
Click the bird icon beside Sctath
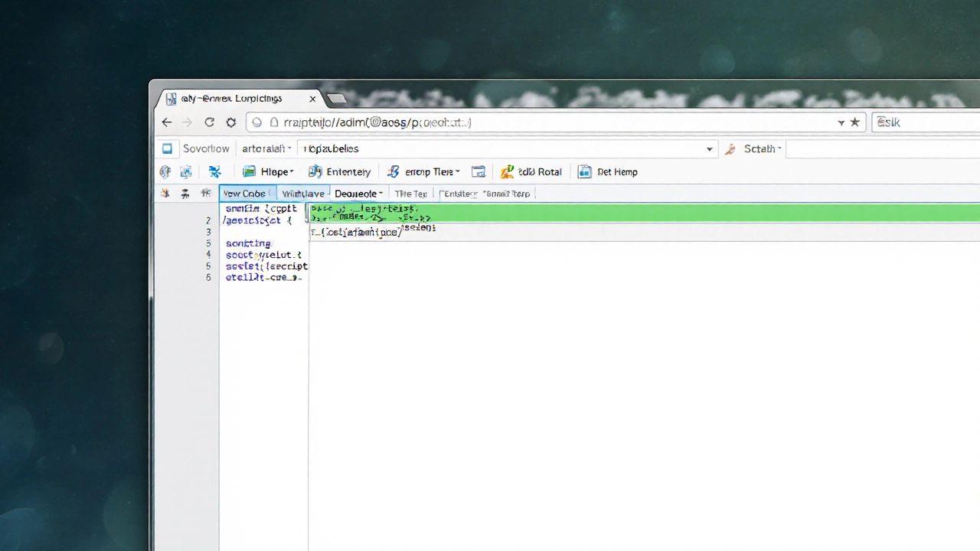[x=730, y=149]
